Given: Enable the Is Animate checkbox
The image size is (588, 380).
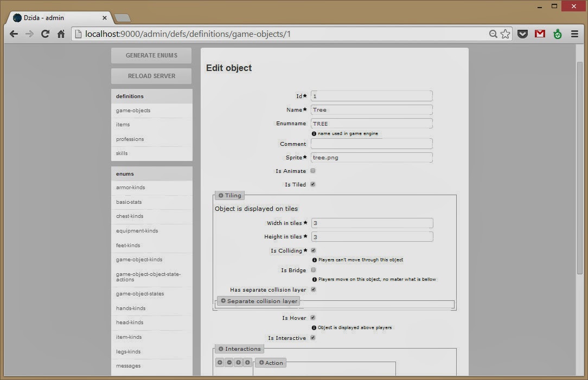Looking at the screenshot, I should pos(313,171).
